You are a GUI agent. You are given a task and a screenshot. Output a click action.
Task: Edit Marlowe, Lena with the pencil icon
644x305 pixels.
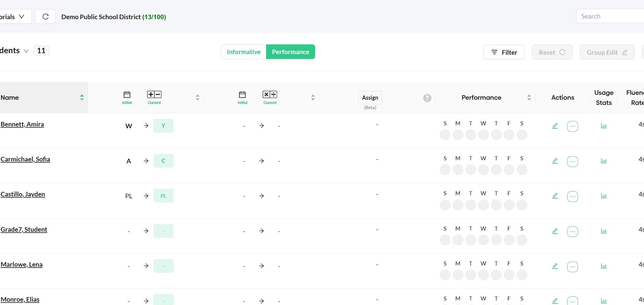point(555,266)
